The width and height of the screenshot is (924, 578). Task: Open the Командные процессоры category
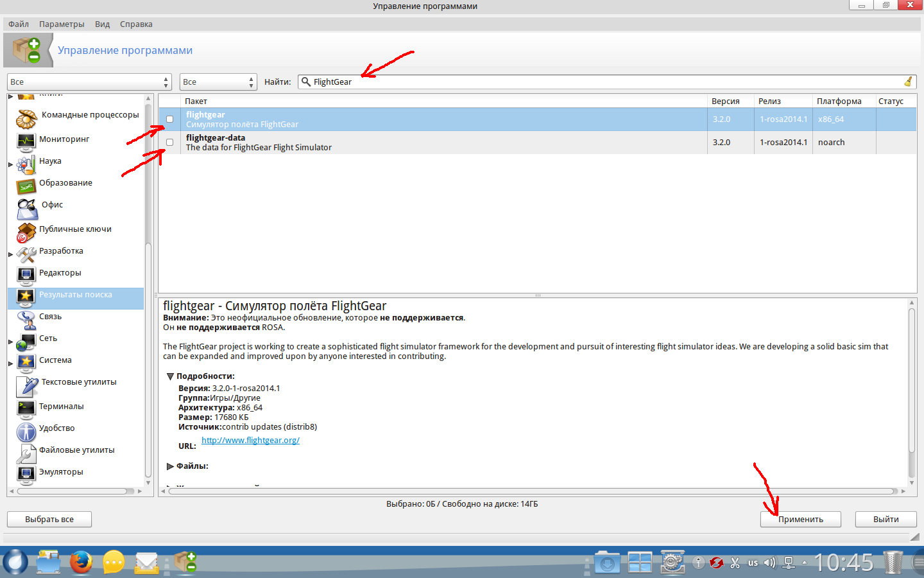[x=90, y=115]
